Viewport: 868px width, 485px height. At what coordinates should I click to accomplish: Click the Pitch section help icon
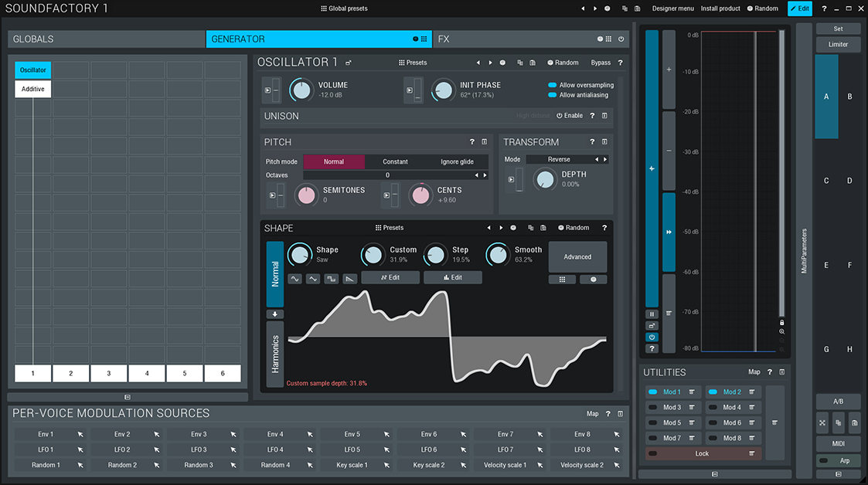click(x=472, y=142)
